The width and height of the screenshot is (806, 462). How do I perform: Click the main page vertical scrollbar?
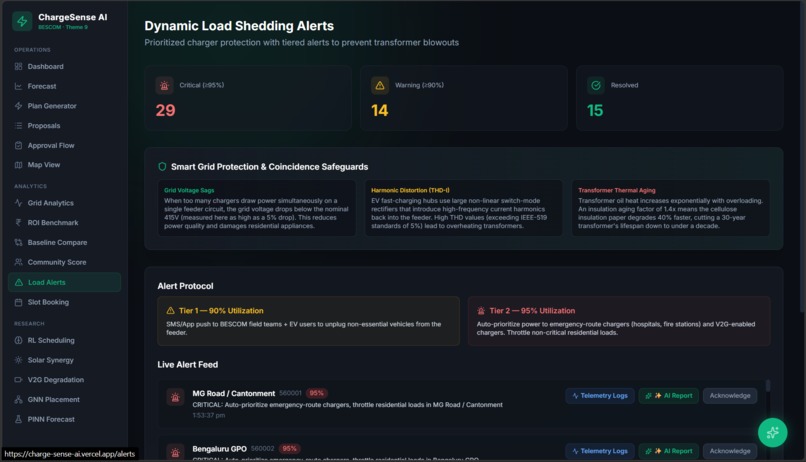803,157
